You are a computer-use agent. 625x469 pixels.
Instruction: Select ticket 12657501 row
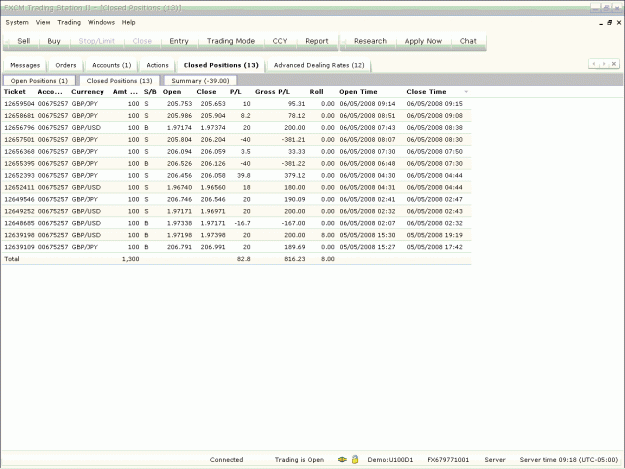[x=237, y=140]
